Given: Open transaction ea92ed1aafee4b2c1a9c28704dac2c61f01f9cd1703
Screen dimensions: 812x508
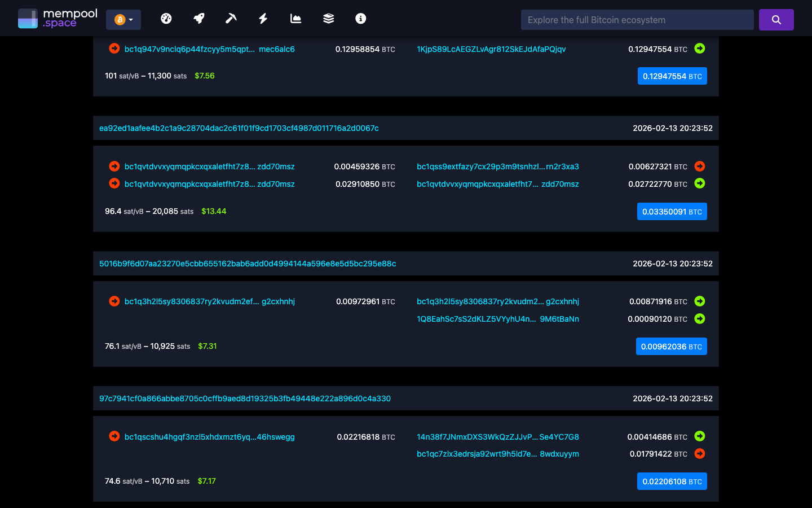Looking at the screenshot, I should click(x=239, y=128).
